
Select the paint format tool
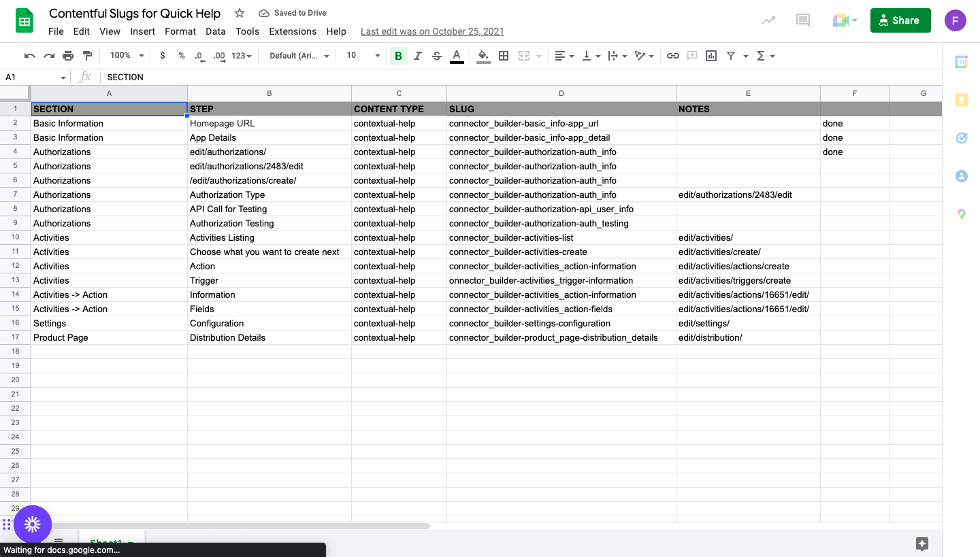coord(87,56)
